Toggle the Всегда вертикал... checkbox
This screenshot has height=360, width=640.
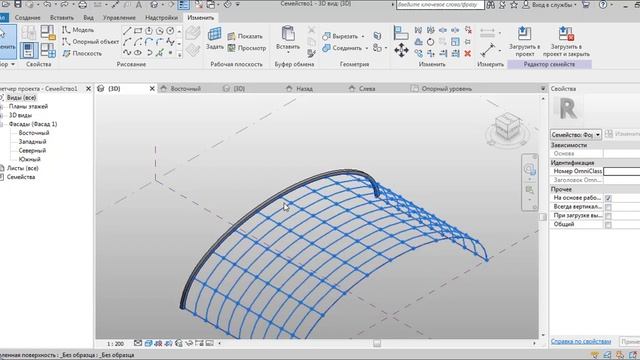pyautogui.click(x=608, y=207)
